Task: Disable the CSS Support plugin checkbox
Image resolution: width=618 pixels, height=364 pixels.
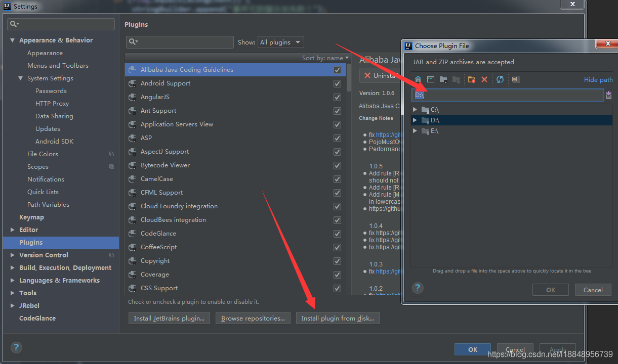Action: (337, 288)
